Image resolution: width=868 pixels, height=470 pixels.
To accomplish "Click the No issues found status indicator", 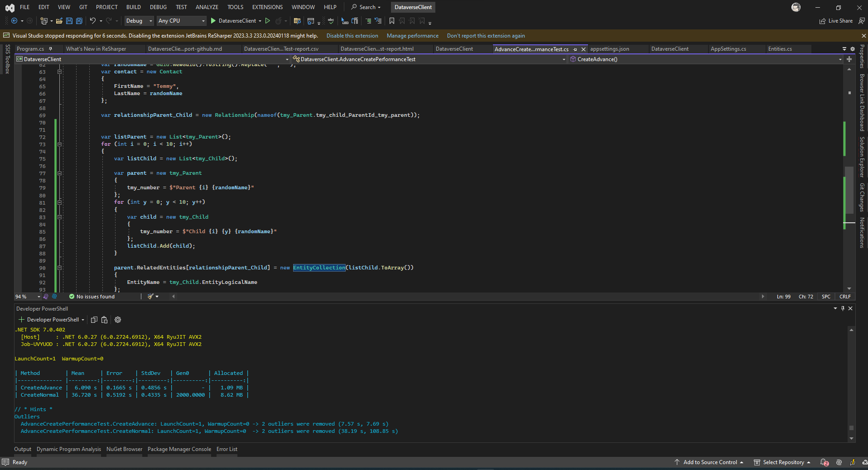I will tap(92, 297).
